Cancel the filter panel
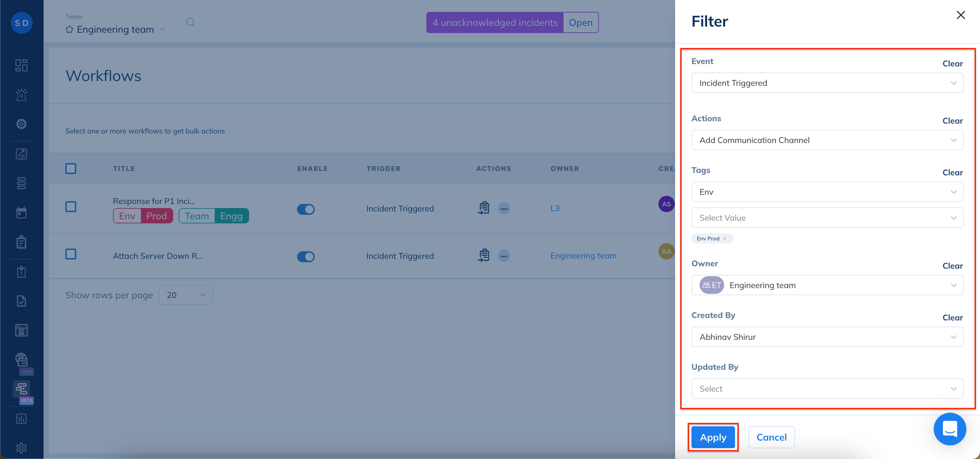The width and height of the screenshot is (980, 459). (x=772, y=437)
